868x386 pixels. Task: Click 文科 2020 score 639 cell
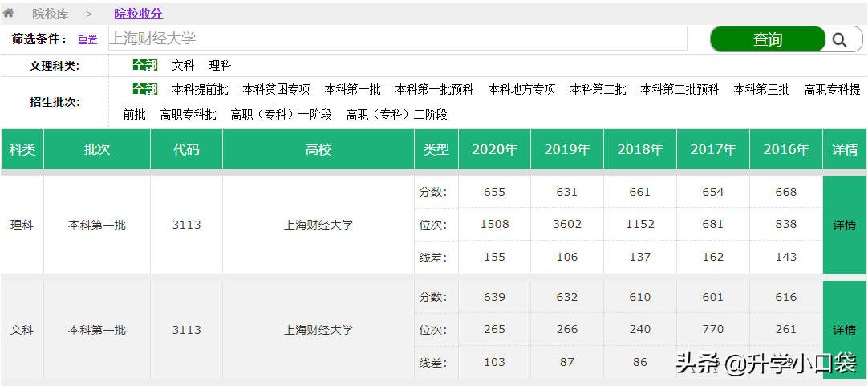494,297
